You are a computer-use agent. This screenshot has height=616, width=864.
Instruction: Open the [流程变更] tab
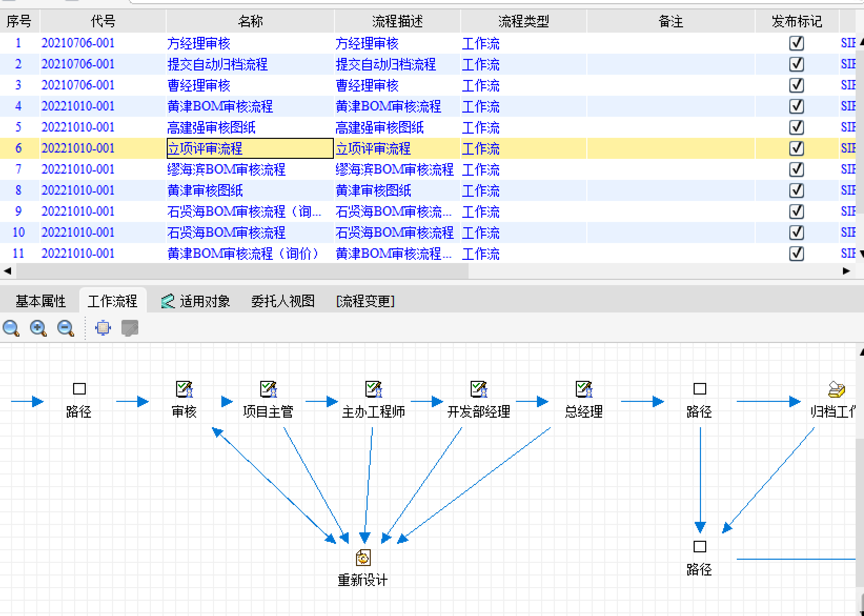pos(365,301)
